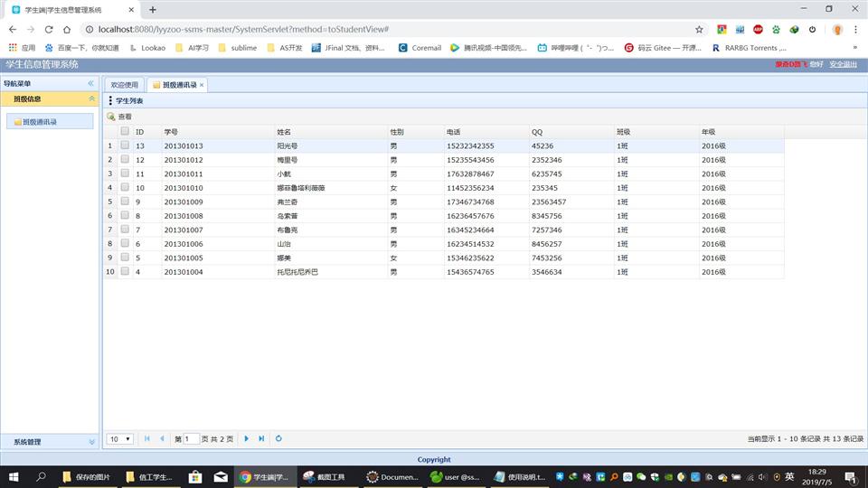Go to next page in pagination bar
868x488 pixels.
[x=246, y=438]
